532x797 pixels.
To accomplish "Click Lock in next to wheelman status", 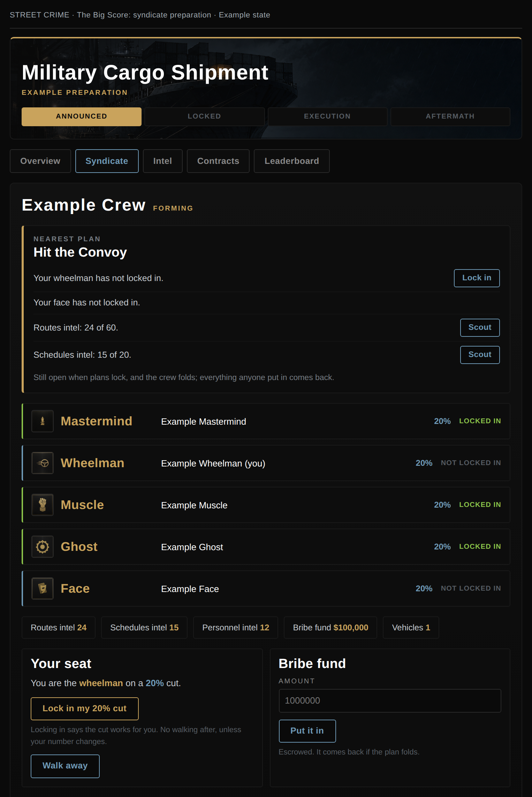I will click(477, 278).
